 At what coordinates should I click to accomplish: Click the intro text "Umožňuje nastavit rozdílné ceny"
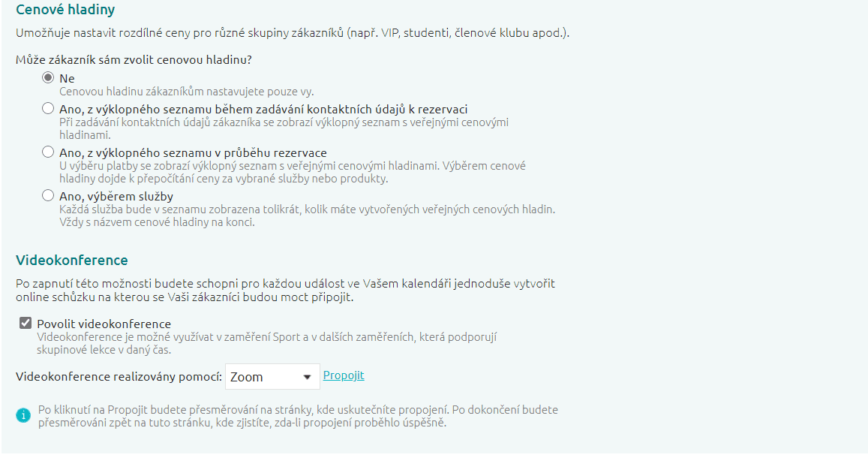coord(293,34)
